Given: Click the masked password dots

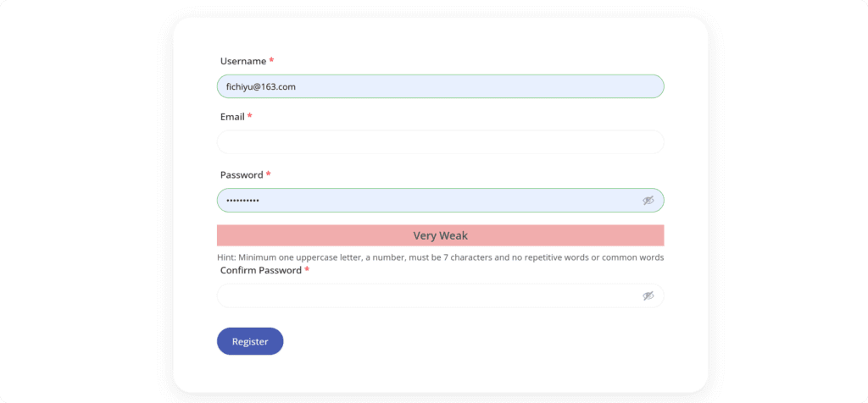Looking at the screenshot, I should point(242,201).
